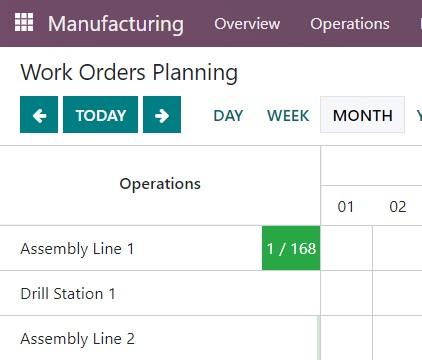Open the Overview menu
422x360 pixels.
point(247,24)
